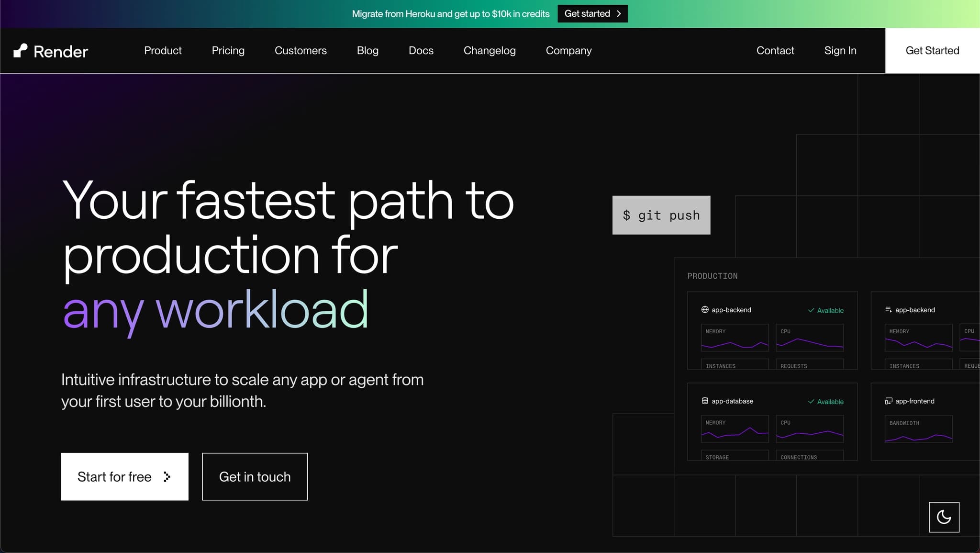This screenshot has width=980, height=553.
Task: Click the globe icon beside app-backend
Action: click(704, 310)
